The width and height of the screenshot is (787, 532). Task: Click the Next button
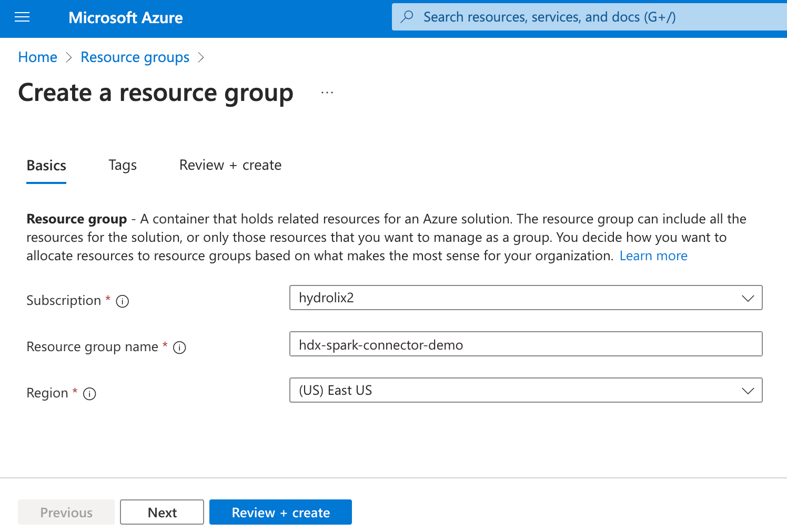[x=162, y=512]
